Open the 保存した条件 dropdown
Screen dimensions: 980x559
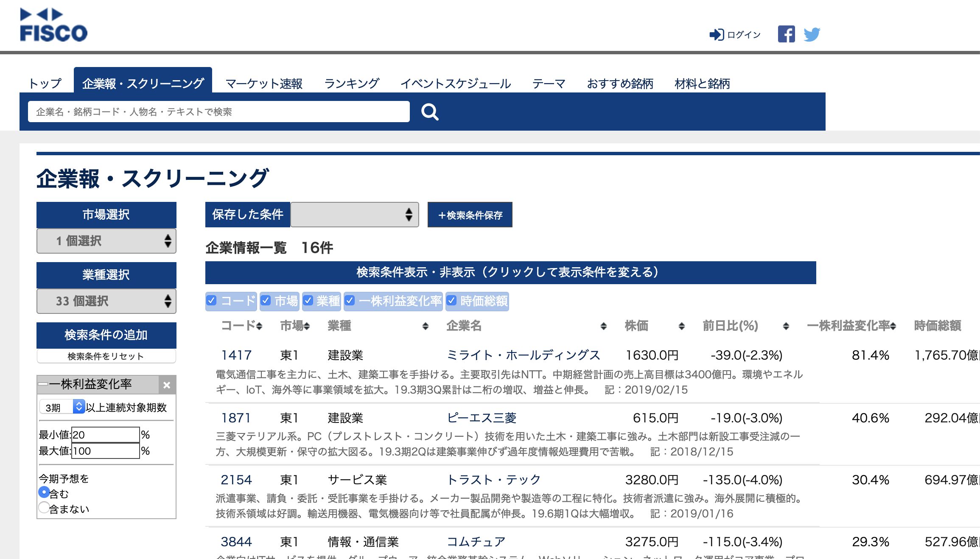[355, 215]
